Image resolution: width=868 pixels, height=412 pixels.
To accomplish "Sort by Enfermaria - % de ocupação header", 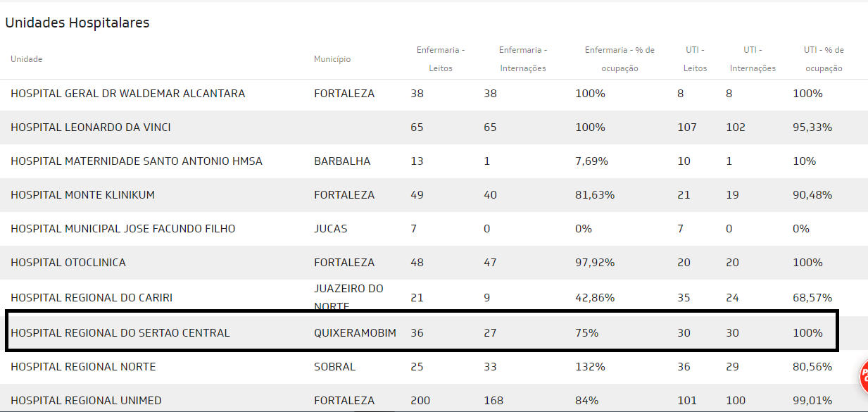I will pos(619,59).
